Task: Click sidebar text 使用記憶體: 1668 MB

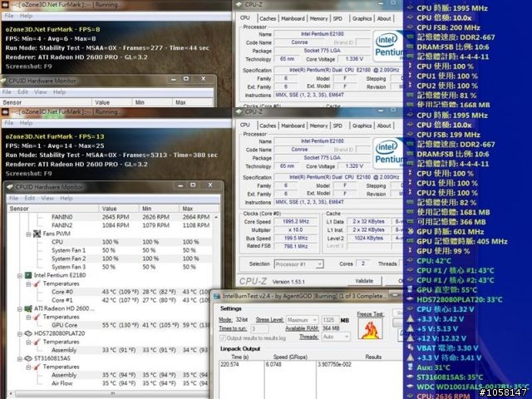Action: pos(453,105)
